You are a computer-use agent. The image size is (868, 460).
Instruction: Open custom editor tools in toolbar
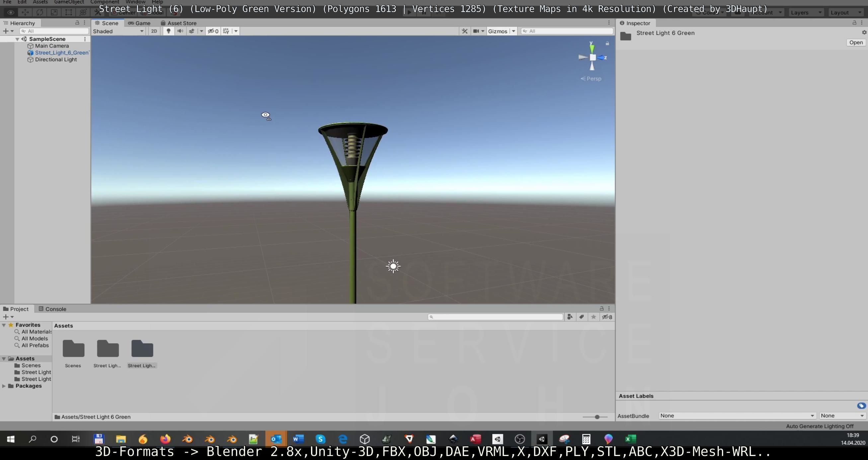97,13
